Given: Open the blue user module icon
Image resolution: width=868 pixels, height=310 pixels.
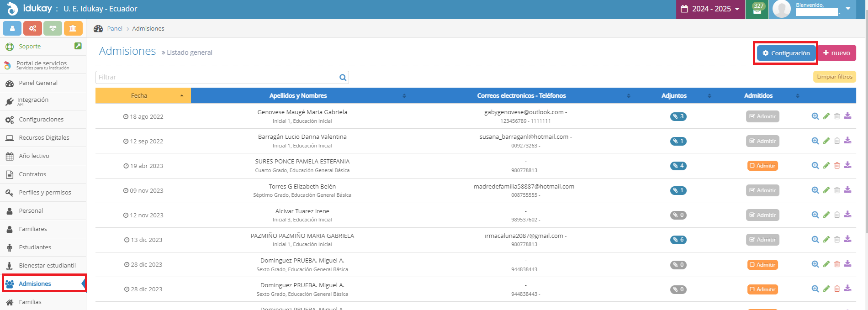Looking at the screenshot, I should tap(12, 28).
